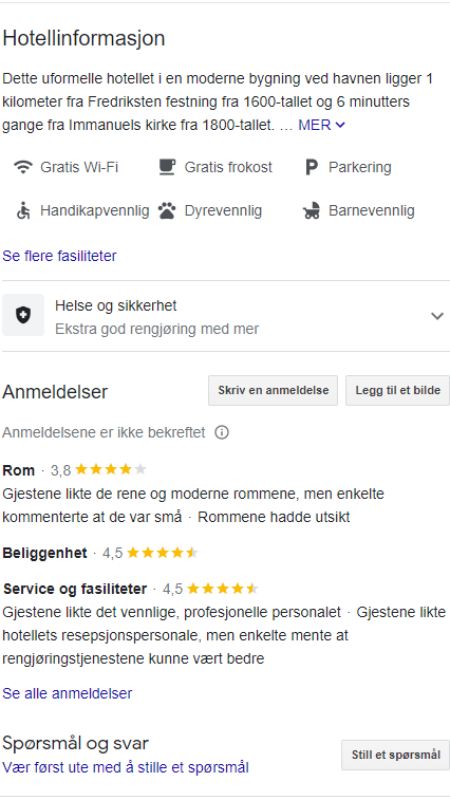Select the Beliggenhet rating heading
This screenshot has width=450, height=800.
[x=45, y=553]
